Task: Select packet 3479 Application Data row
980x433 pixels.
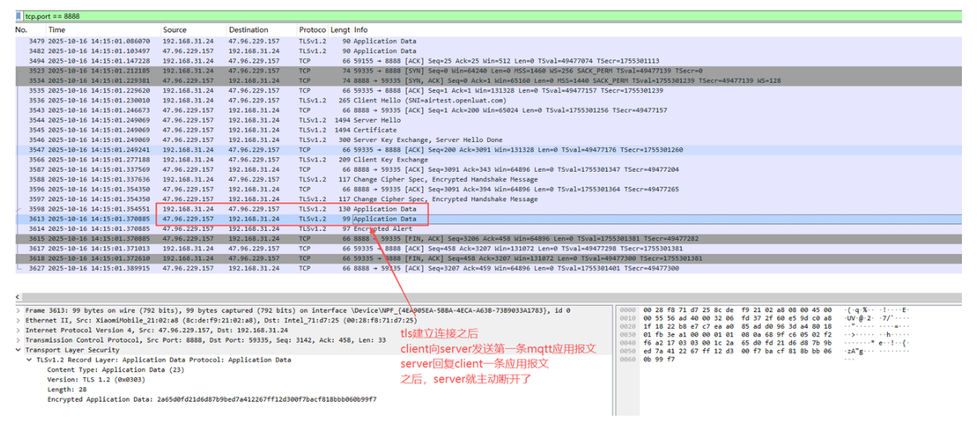Action: click(488, 41)
